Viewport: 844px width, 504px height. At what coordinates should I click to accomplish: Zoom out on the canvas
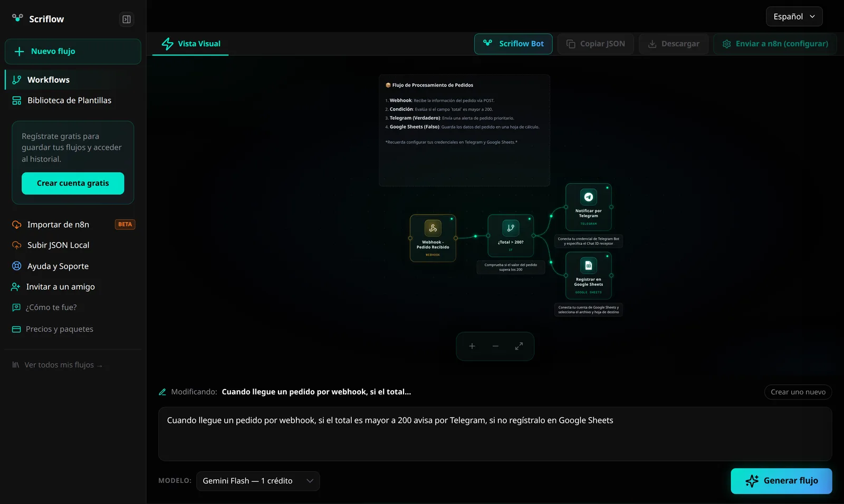coord(495,346)
